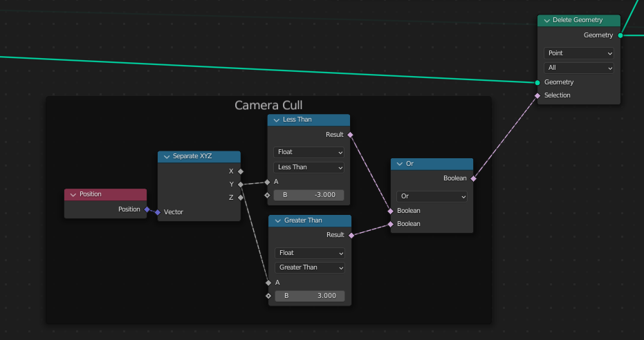The height and width of the screenshot is (340, 644).
Task: Click the B value field showing 3.000
Action: [310, 296]
